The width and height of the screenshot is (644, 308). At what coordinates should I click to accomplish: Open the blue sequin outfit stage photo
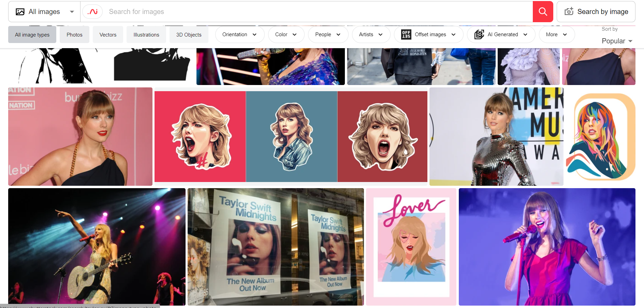coord(270,66)
